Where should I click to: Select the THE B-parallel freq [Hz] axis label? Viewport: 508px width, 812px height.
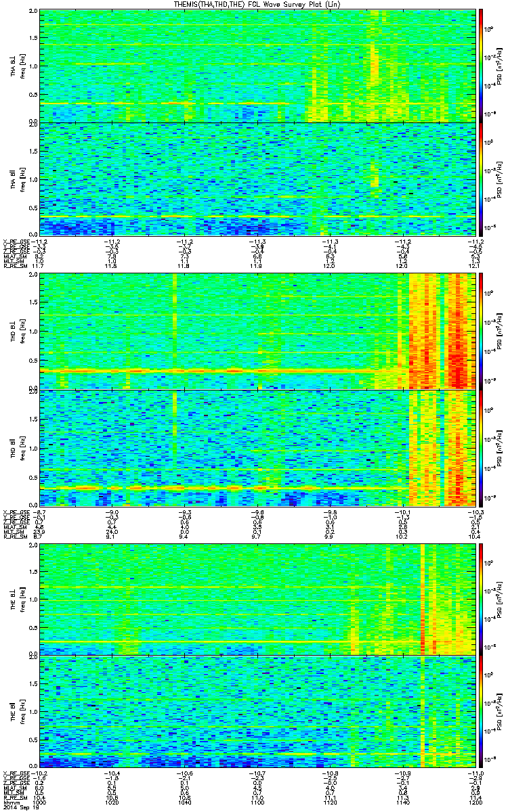[x=20, y=711]
